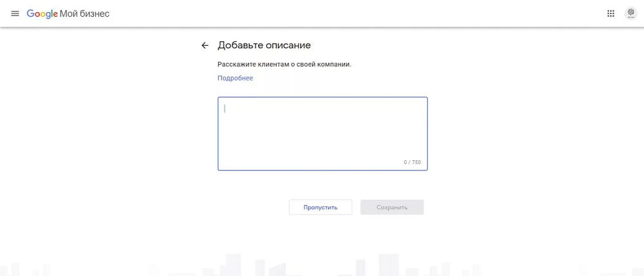
Task: Click the Добавьте описание heading
Action: tap(264, 45)
